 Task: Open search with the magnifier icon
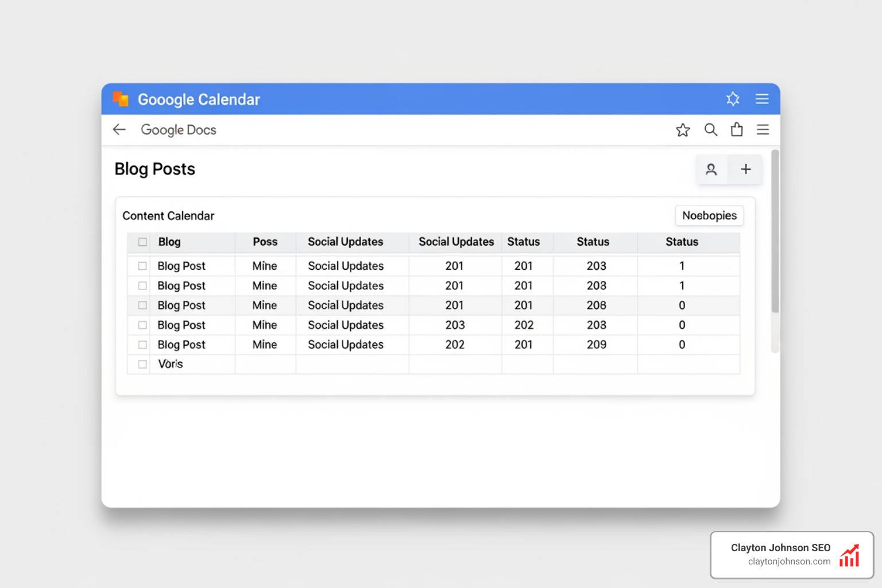(x=711, y=130)
